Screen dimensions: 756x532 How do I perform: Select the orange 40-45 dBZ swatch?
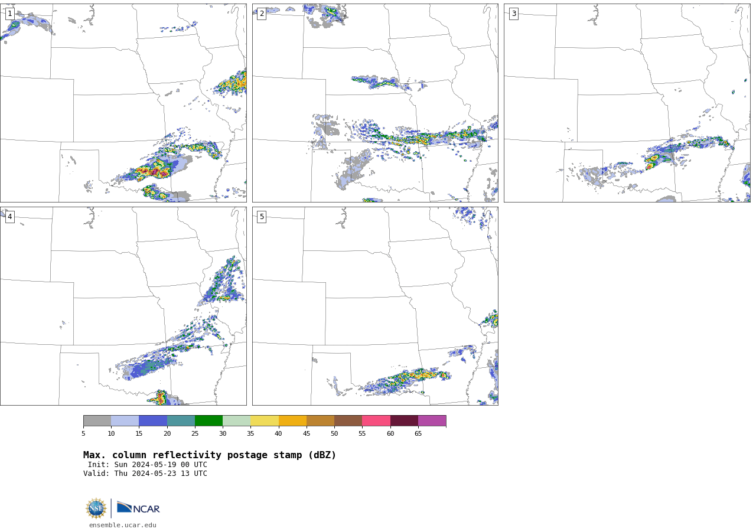(x=292, y=420)
